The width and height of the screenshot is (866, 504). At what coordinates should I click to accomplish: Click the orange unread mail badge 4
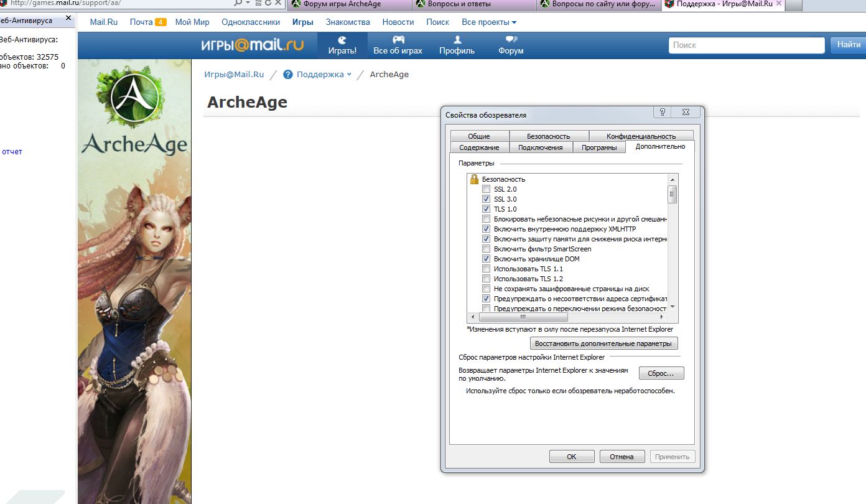[x=161, y=22]
